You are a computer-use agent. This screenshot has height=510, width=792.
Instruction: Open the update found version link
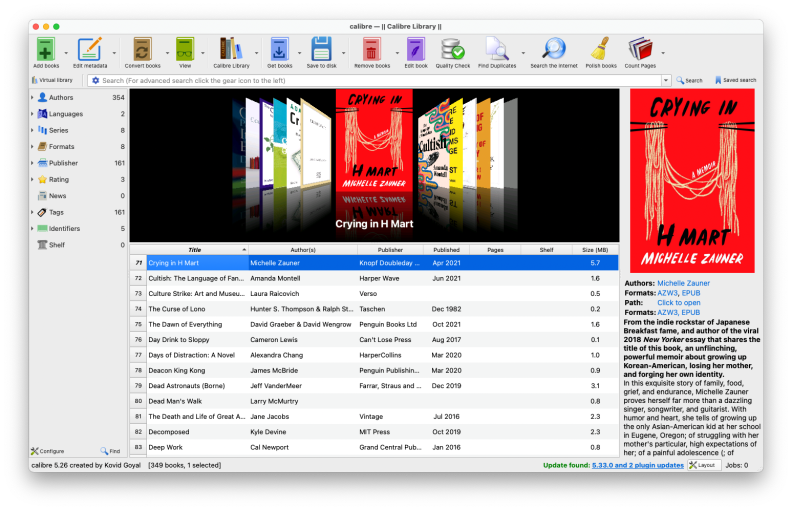tap(637, 465)
